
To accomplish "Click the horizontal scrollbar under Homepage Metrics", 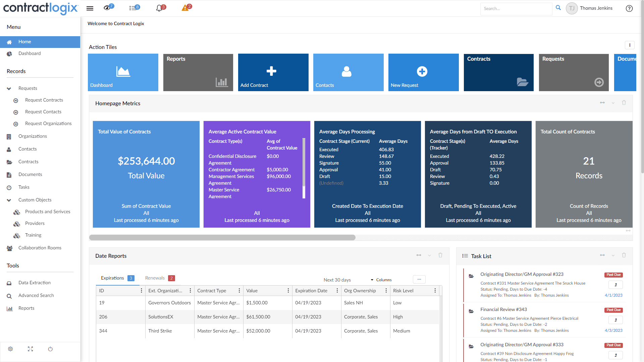I will pos(222,237).
